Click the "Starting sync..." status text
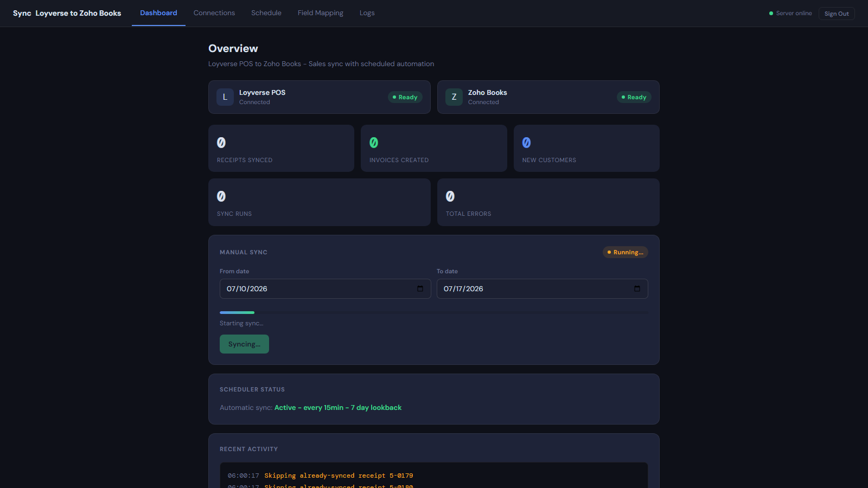The height and width of the screenshot is (488, 868). click(x=241, y=323)
